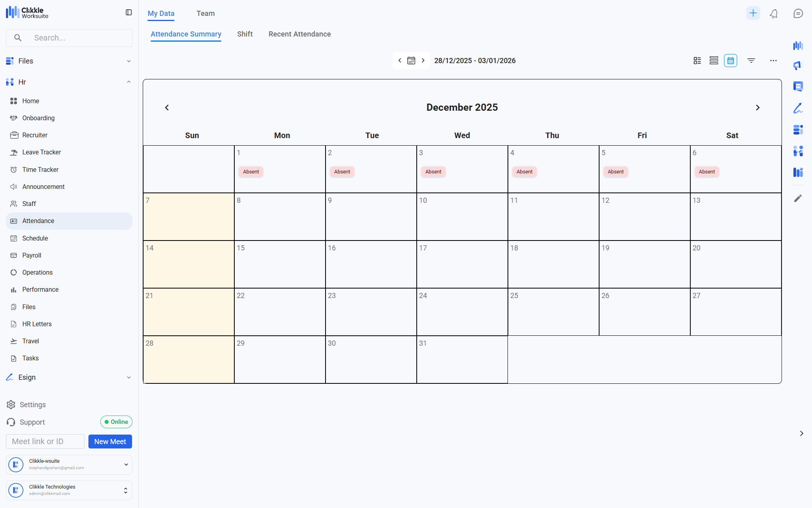Viewport: 812px width, 508px height.
Task: Switch to the Team tab
Action: pyautogui.click(x=205, y=13)
